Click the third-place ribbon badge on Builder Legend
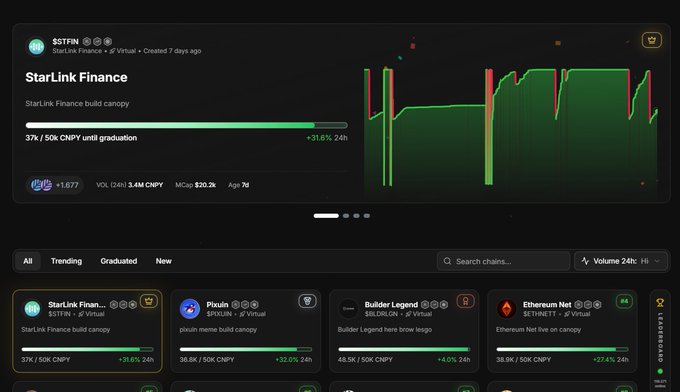The width and height of the screenshot is (680, 392). click(465, 301)
